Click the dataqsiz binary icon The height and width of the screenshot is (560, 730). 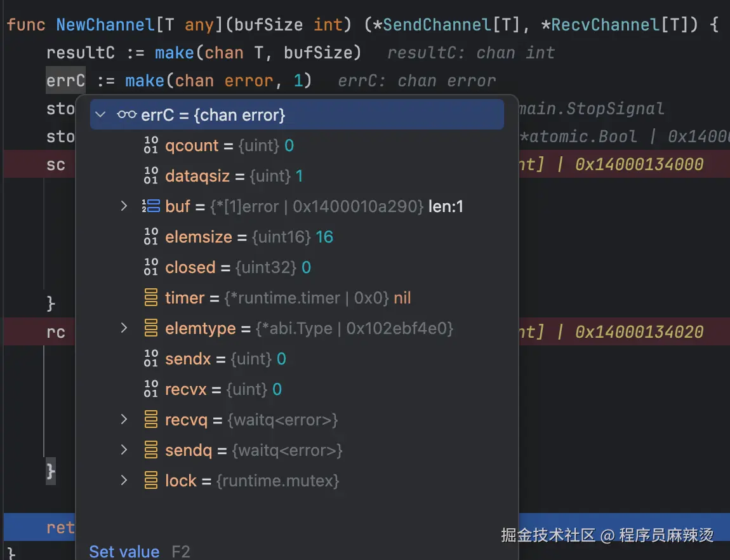click(x=151, y=176)
